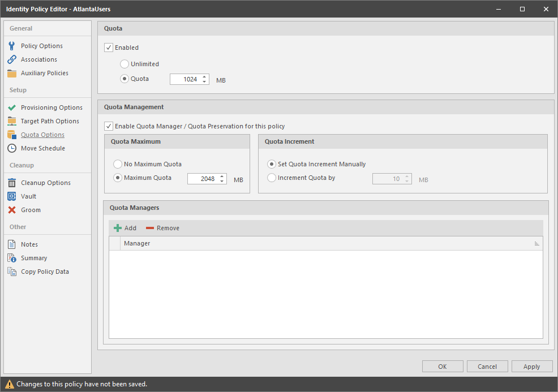Open the Policy Options settings
Screen dimensions: 558x392
point(41,45)
